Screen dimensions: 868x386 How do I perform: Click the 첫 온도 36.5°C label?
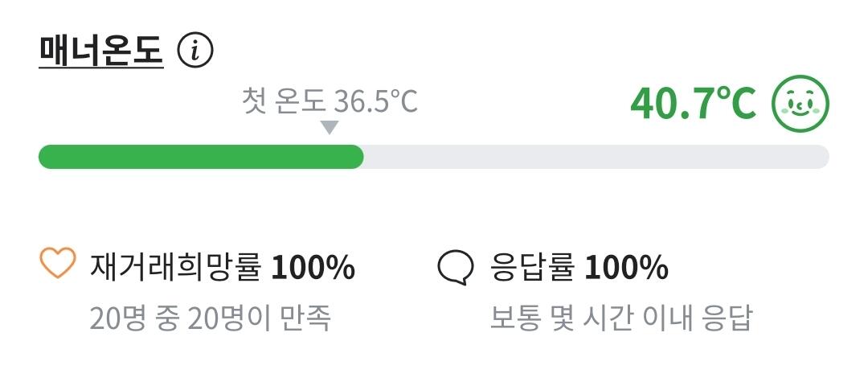[330, 102]
